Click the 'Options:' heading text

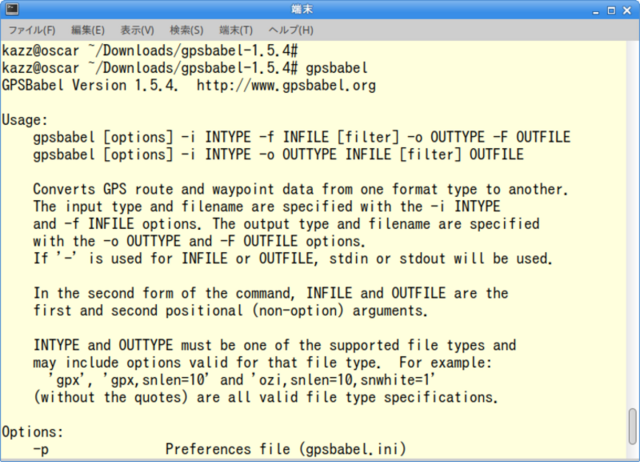[x=33, y=432]
